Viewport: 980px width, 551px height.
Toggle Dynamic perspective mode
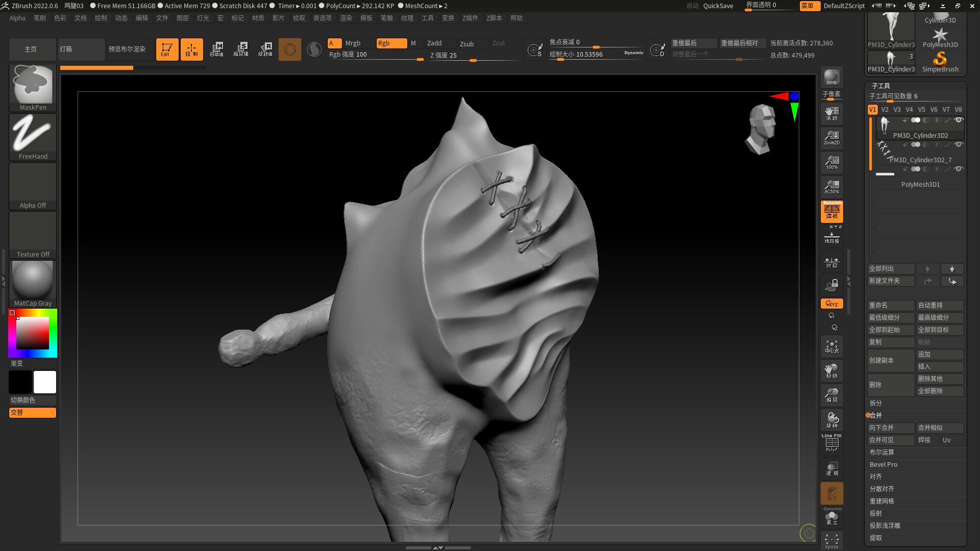click(831, 212)
